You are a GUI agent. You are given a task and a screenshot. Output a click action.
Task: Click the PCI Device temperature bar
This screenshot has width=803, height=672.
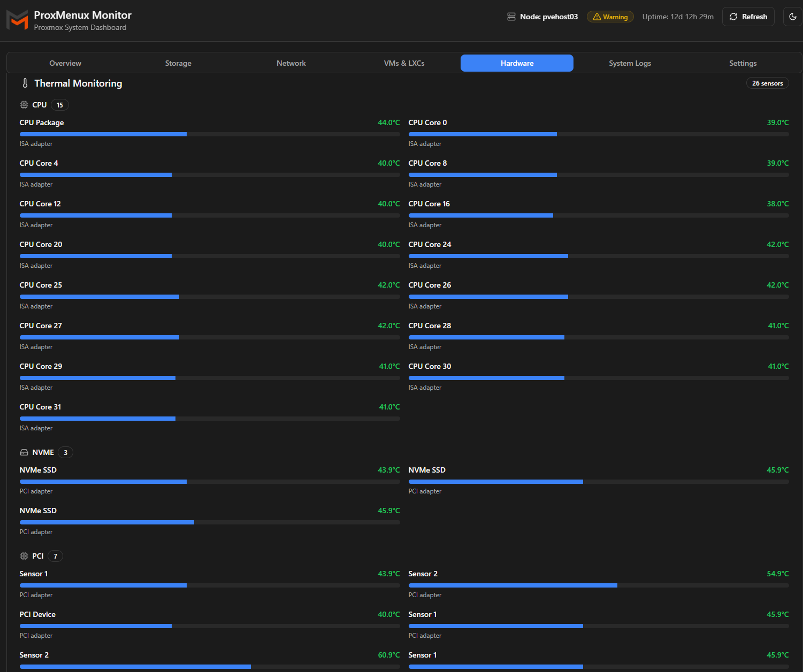tap(210, 626)
